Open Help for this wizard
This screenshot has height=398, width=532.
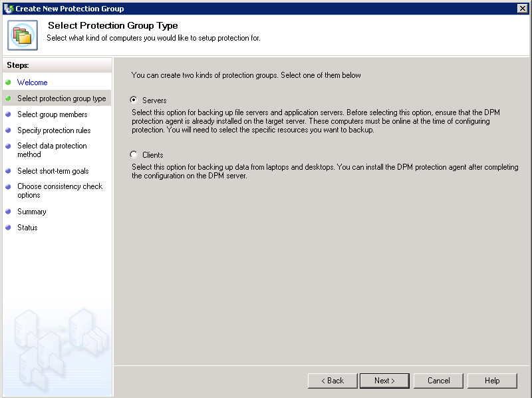492,381
